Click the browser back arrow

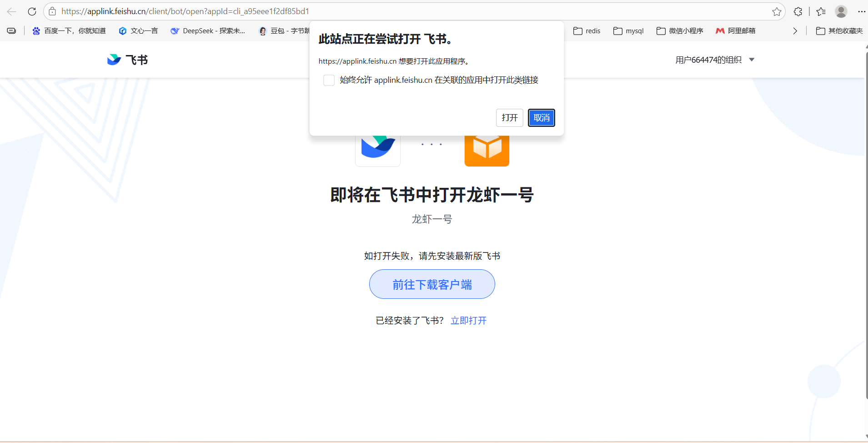tap(12, 11)
